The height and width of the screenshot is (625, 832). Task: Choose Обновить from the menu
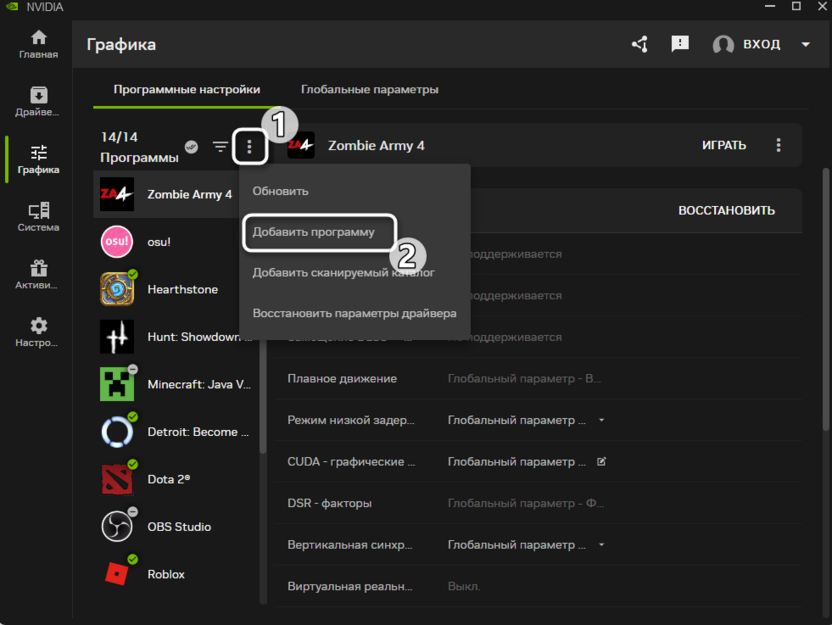tap(355, 191)
